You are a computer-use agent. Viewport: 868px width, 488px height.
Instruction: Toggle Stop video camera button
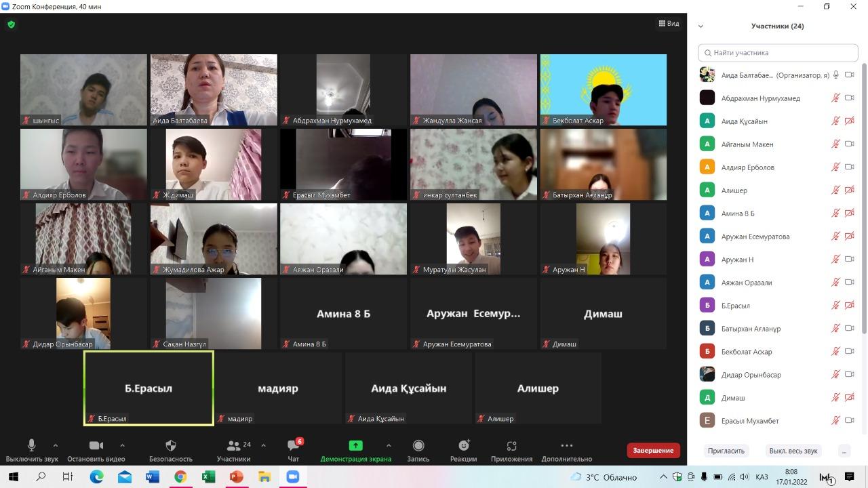pyautogui.click(x=96, y=445)
